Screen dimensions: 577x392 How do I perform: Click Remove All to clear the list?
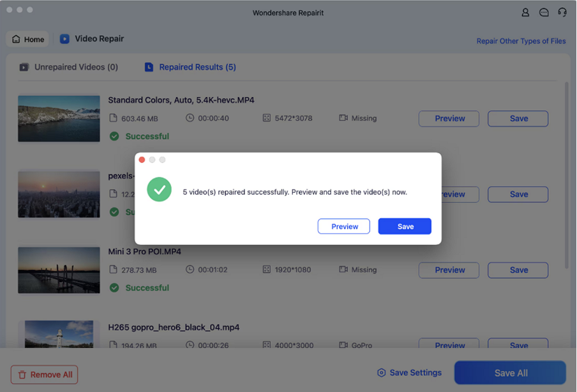tap(44, 375)
